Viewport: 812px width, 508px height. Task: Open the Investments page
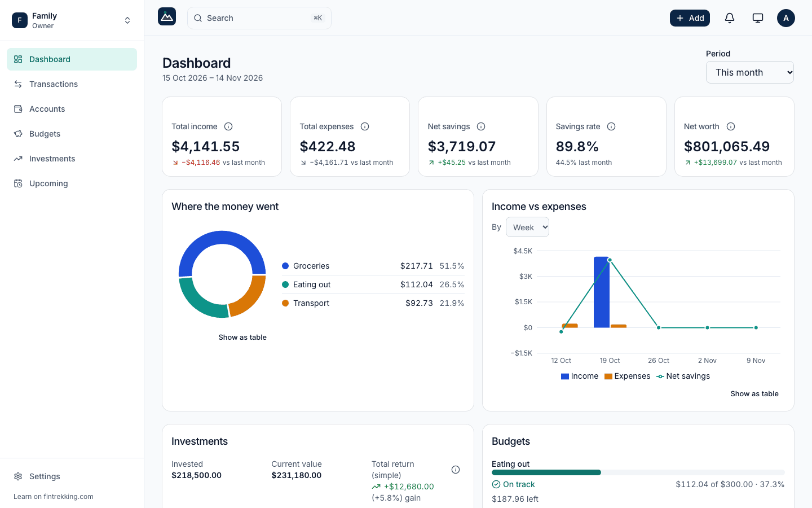[72, 159]
